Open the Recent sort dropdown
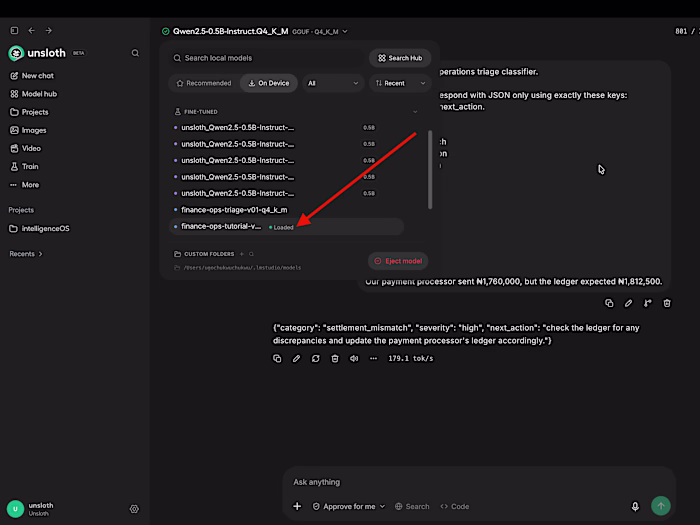Viewport: 700px width, 525px height. click(400, 83)
